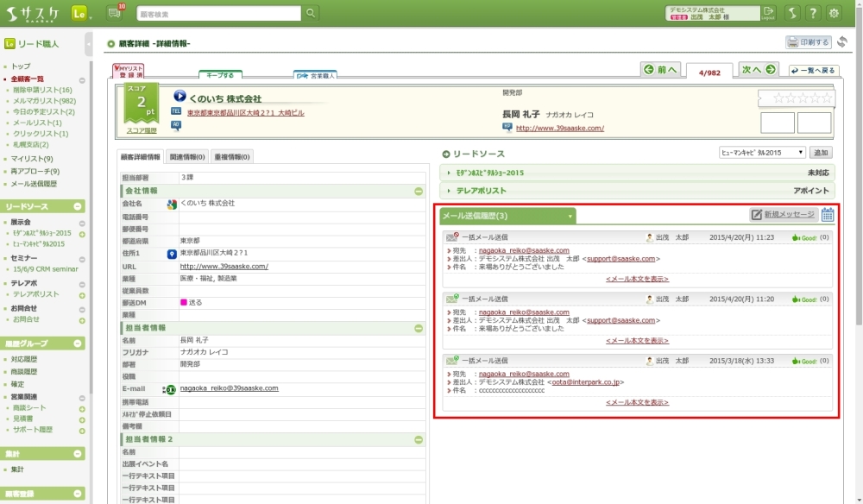This screenshot has height=504, width=863.
Task: Collapse the 全顧客一覧 tree with minus icon
Action: (82, 80)
